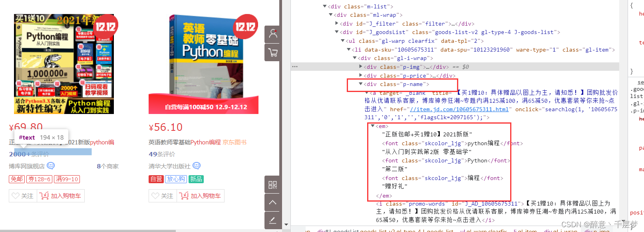Image resolution: width=644 pixels, height=232 pixels.
Task: Expand the div class="p-img" node
Action: (361, 67)
